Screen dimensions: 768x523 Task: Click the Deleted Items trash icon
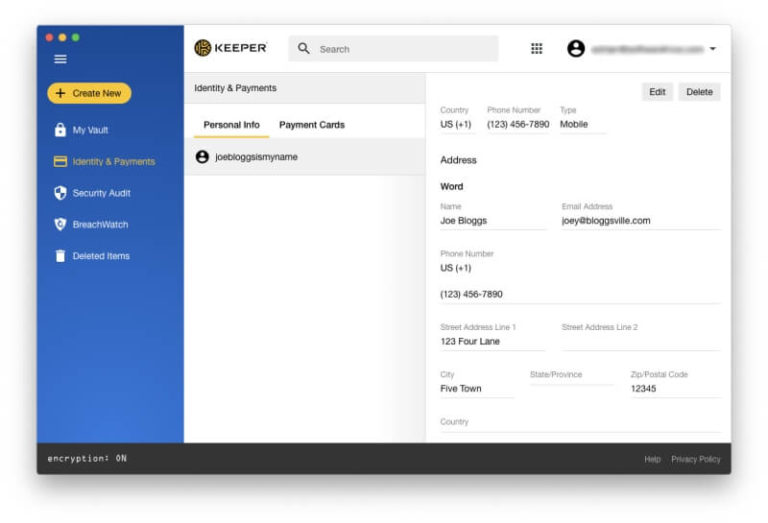[60, 256]
